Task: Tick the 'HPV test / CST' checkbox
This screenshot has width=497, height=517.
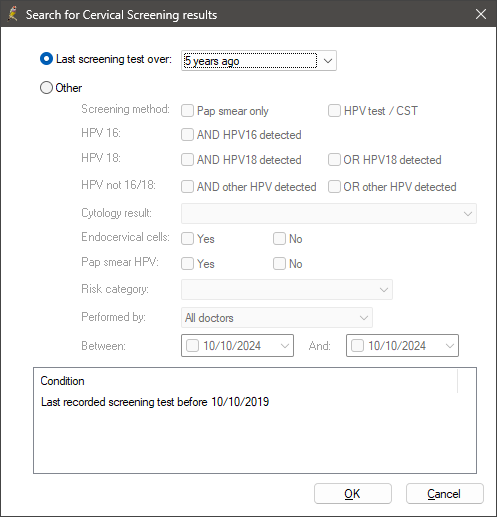Action: coord(334,111)
